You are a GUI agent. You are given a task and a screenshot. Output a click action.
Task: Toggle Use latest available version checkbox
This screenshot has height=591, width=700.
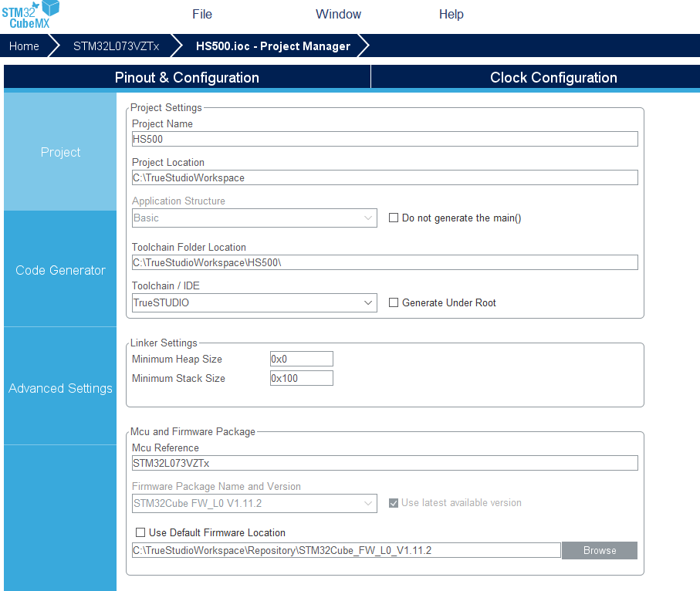tap(394, 503)
